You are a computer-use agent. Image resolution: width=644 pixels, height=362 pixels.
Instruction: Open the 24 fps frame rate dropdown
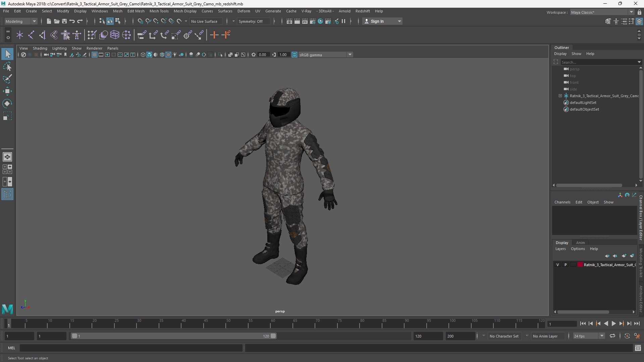click(x=588, y=336)
